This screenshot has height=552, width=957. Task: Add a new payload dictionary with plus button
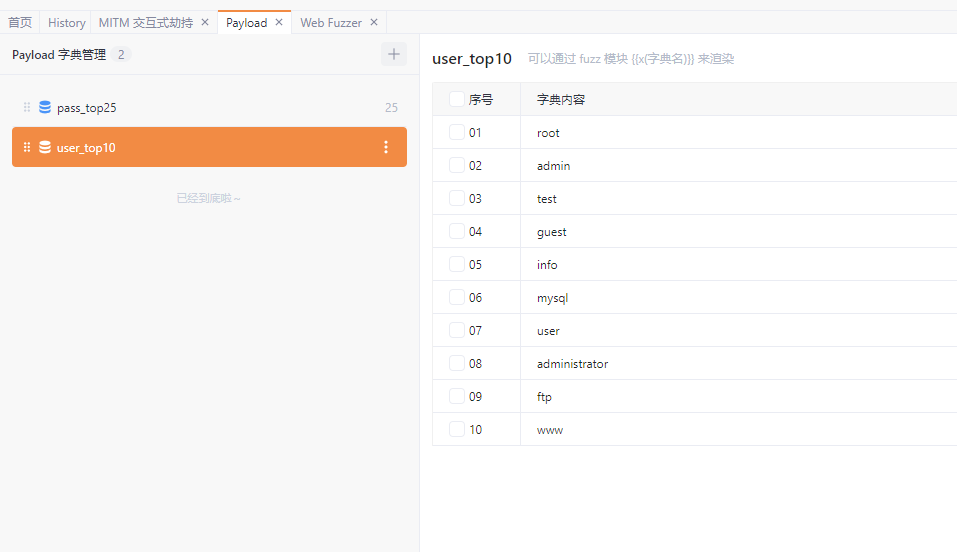pos(394,54)
